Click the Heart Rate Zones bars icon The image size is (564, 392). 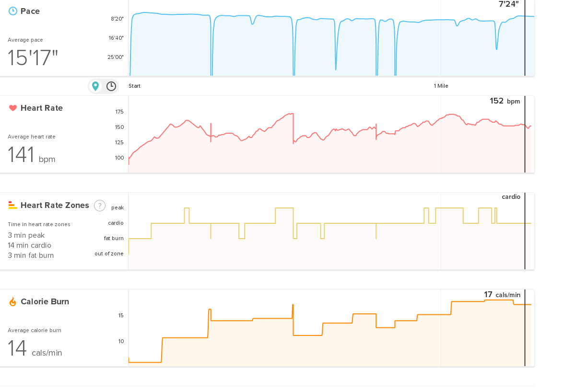coord(12,205)
